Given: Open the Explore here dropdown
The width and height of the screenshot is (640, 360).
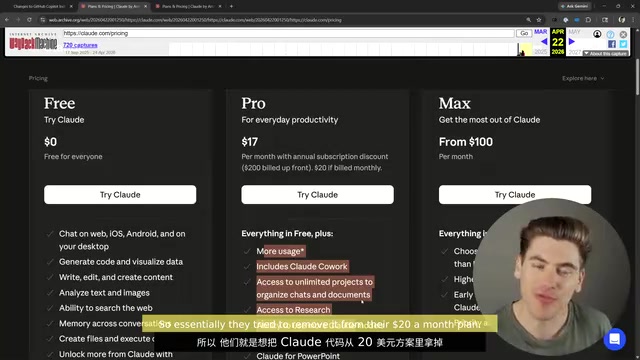Looking at the screenshot, I should 583,78.
